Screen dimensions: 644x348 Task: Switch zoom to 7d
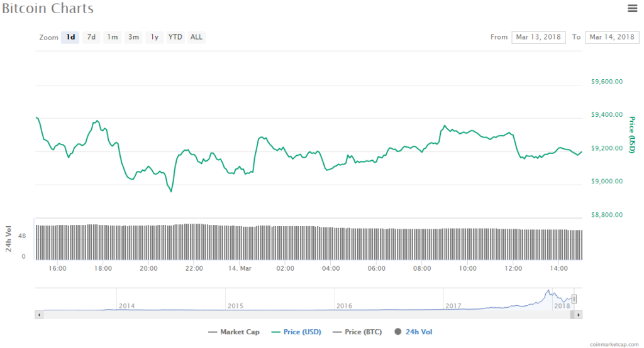point(91,37)
